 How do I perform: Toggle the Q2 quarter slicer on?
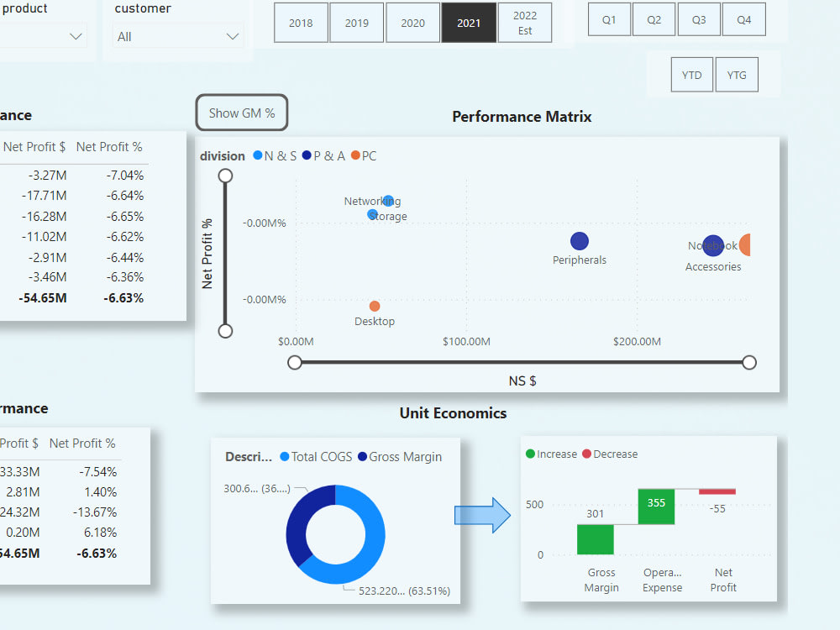point(654,18)
